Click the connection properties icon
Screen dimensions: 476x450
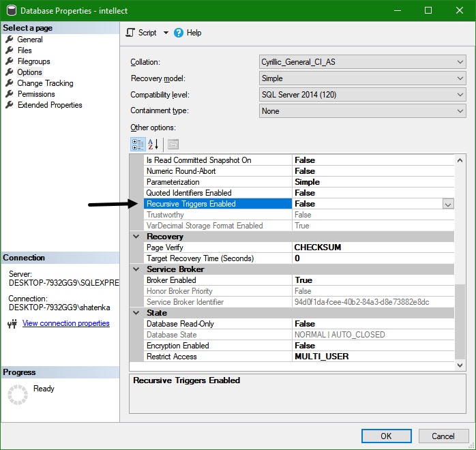click(x=12, y=324)
